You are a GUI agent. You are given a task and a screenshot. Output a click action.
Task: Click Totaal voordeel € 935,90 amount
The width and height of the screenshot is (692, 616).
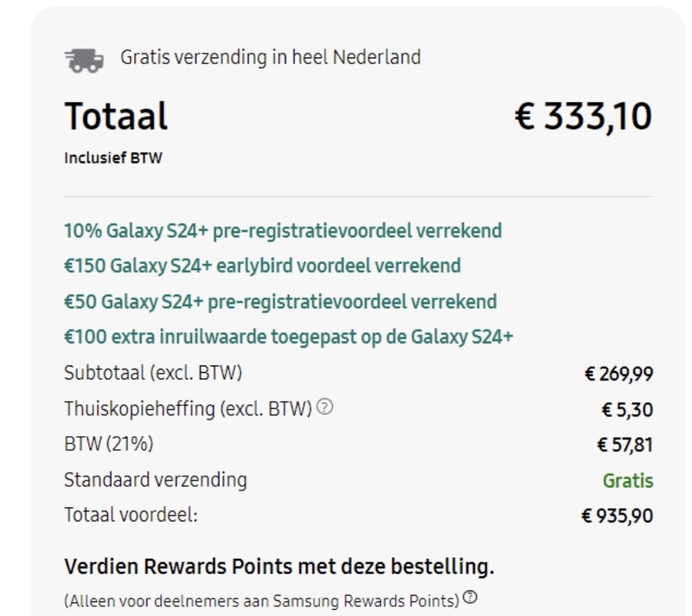click(x=618, y=516)
